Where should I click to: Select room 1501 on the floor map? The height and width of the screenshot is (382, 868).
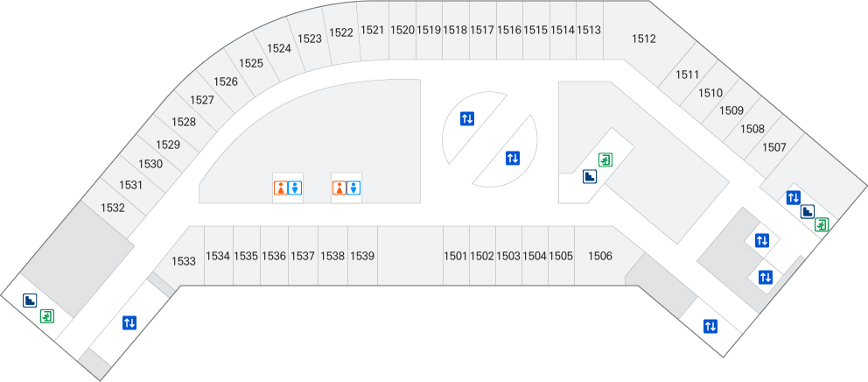click(x=455, y=256)
